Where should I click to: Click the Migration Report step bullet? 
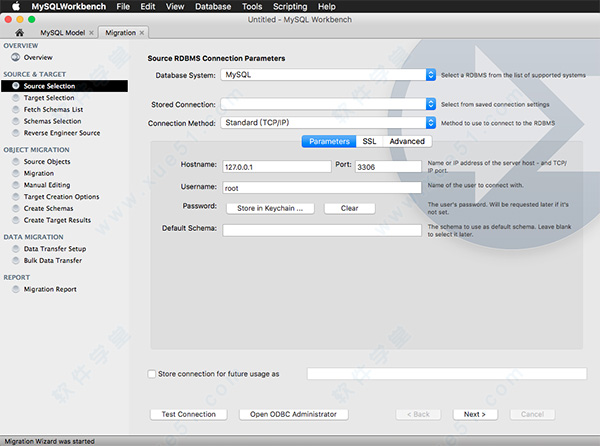[16, 289]
